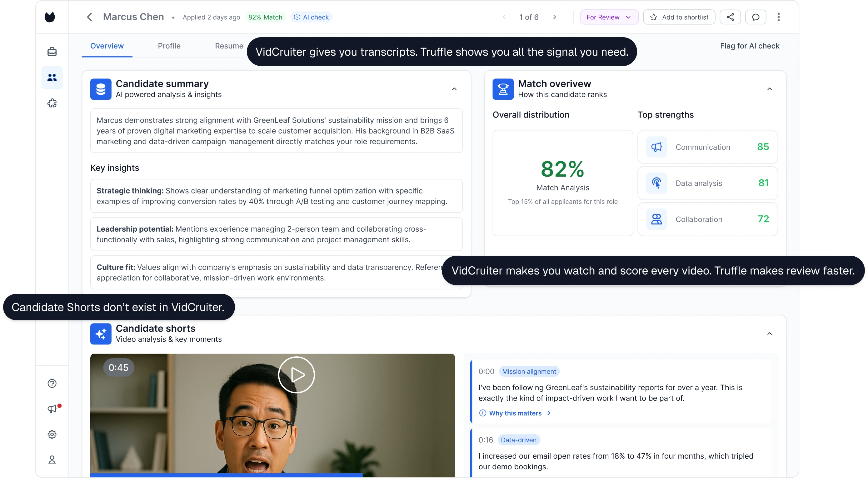Open the puzzle piece integrations icon
868x478 pixels.
coord(52,103)
